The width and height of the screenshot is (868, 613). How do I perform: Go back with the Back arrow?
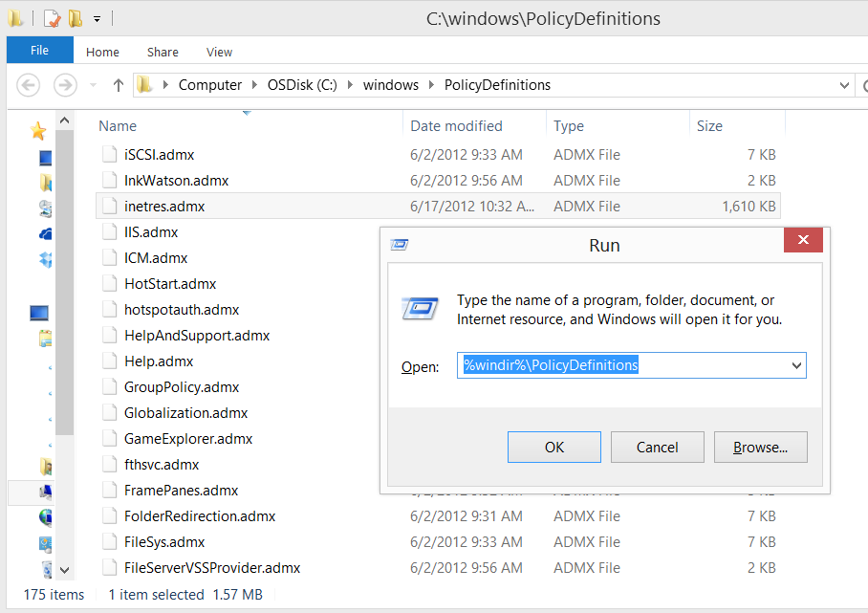[x=29, y=85]
